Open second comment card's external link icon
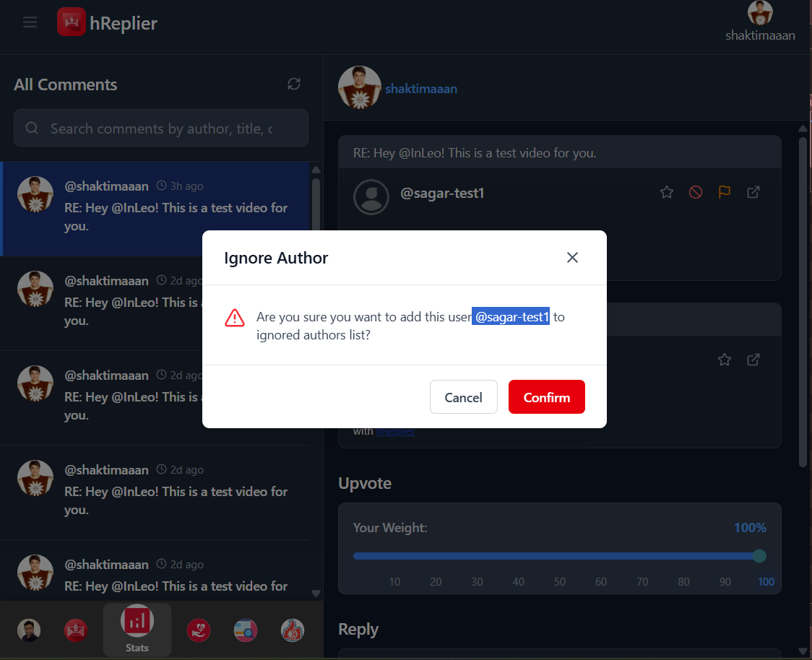Screen dimensions: 812x660 tap(753, 360)
